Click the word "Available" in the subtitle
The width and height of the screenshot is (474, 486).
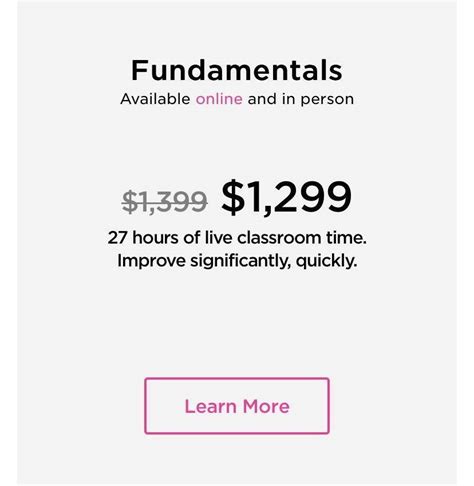(x=155, y=99)
